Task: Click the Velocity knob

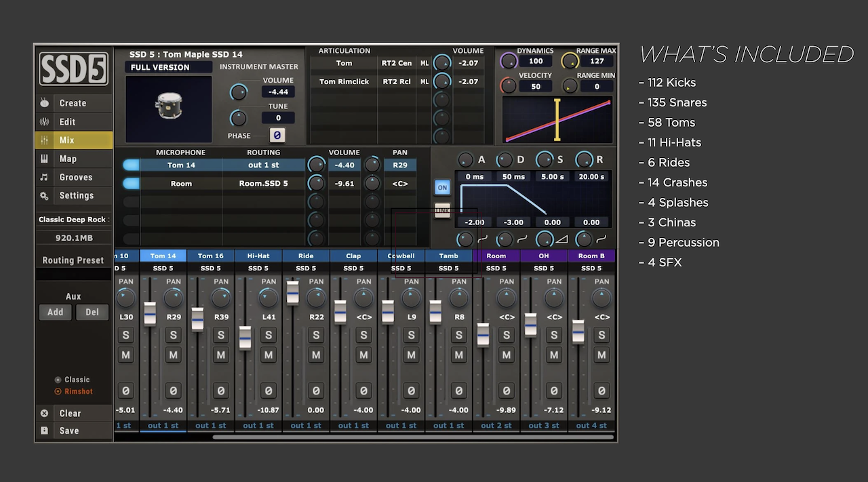Action: pyautogui.click(x=509, y=86)
